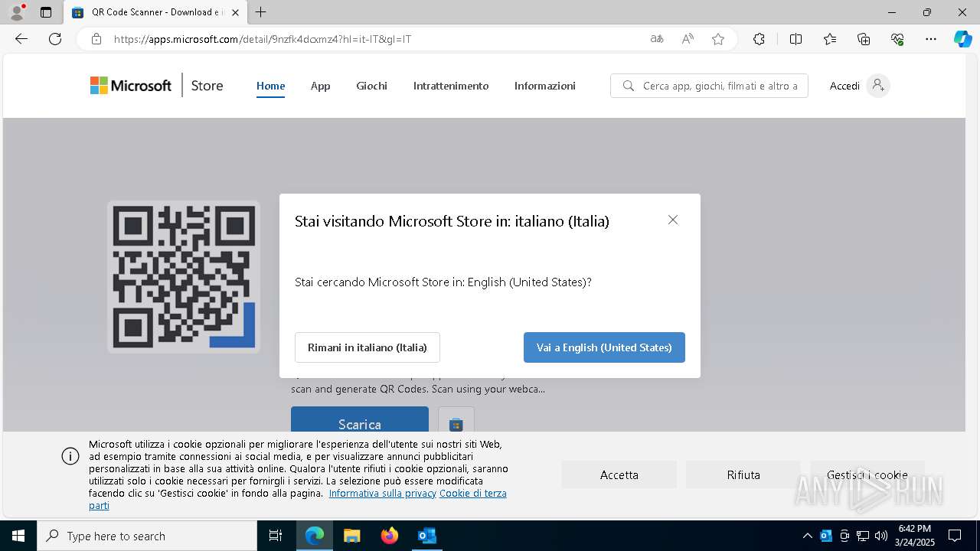Click the sign-in avatar icon
Image resolution: width=980 pixels, height=551 pixels.
(x=878, y=86)
